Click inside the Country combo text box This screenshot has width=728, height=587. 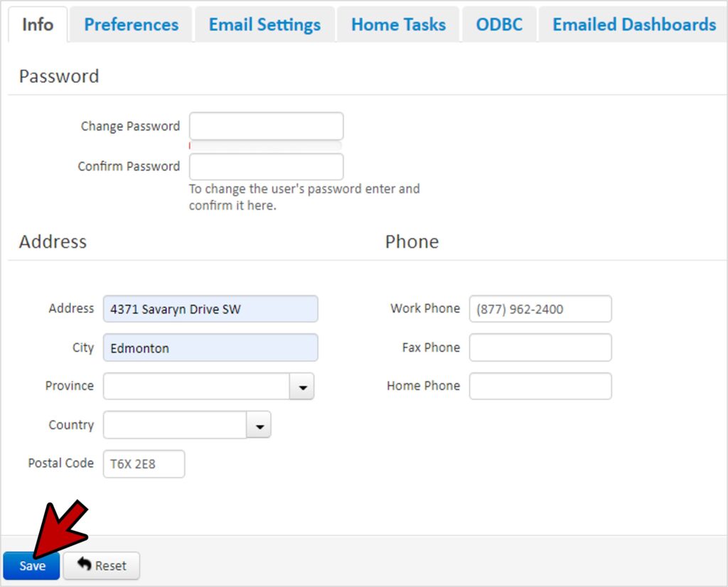175,426
